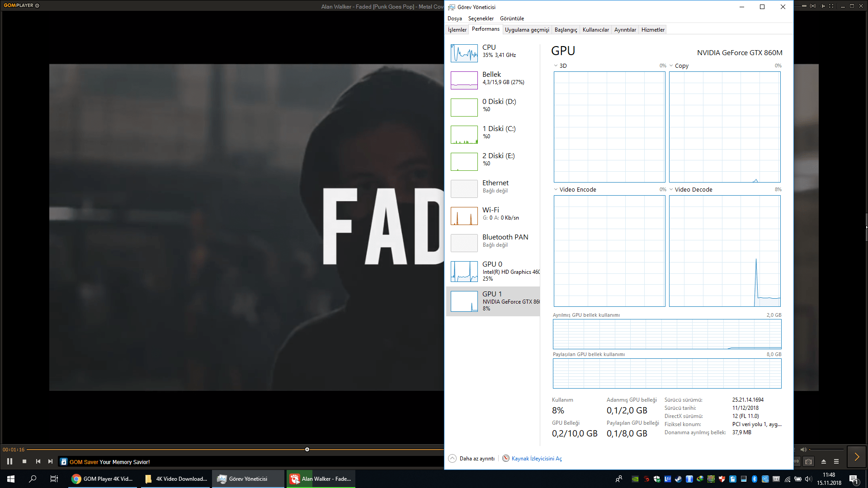Image resolution: width=868 pixels, height=488 pixels.
Task: Take a screenshot with GOM camera icon
Action: [x=809, y=461]
